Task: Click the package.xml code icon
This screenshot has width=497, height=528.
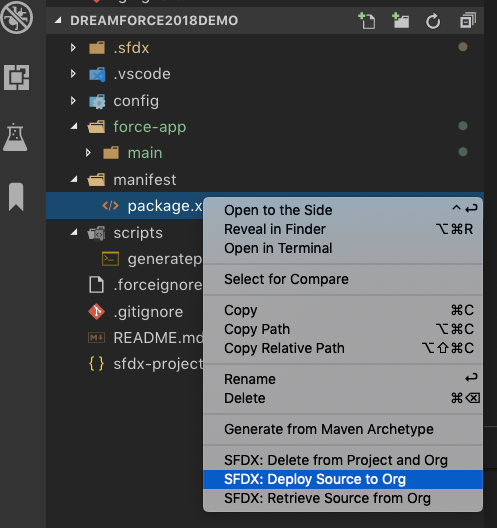Action: pos(110,205)
